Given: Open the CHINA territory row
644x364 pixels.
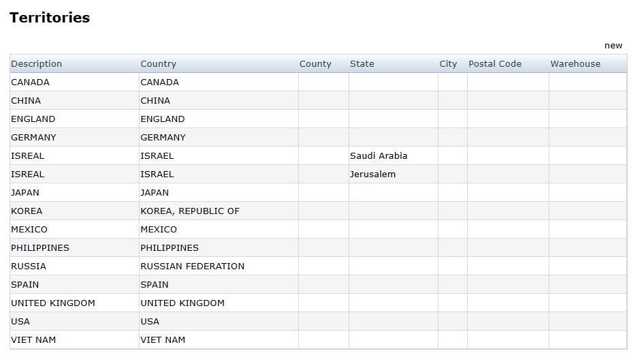Looking at the screenshot, I should 26,101.
